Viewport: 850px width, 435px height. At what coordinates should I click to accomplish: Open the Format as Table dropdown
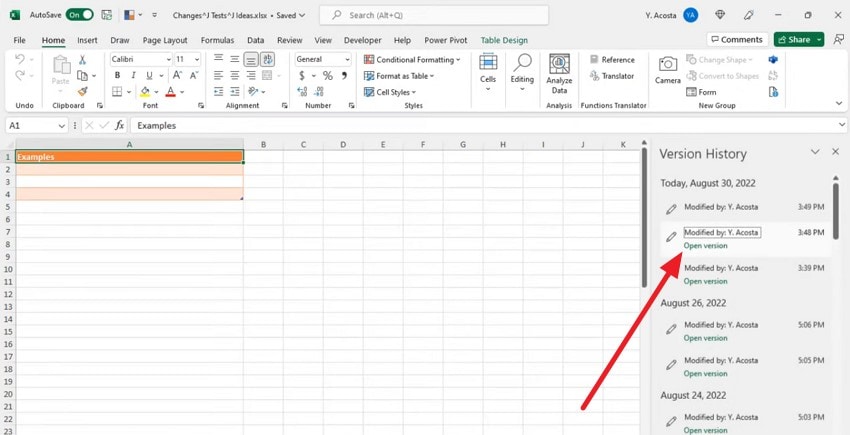click(x=399, y=76)
